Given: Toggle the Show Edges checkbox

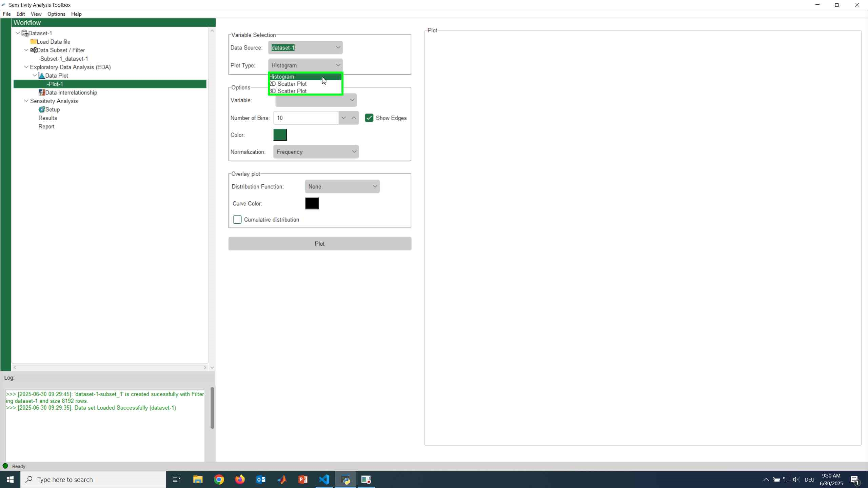Looking at the screenshot, I should [x=369, y=118].
